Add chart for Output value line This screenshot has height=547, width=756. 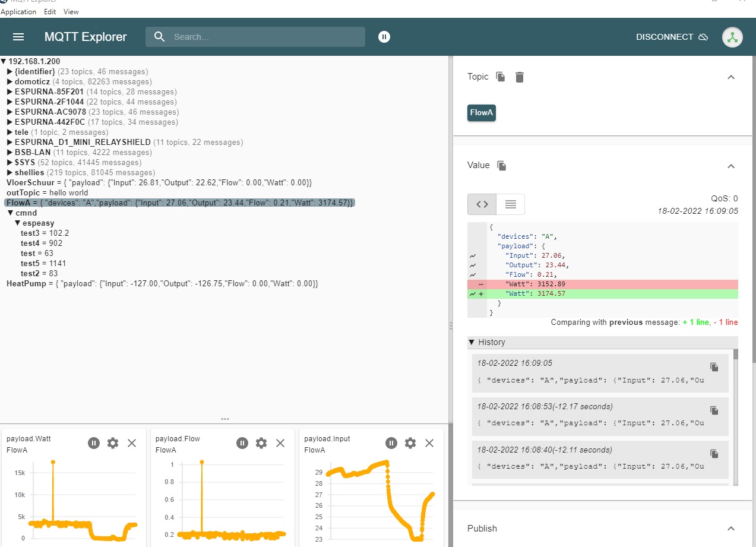[x=473, y=265]
